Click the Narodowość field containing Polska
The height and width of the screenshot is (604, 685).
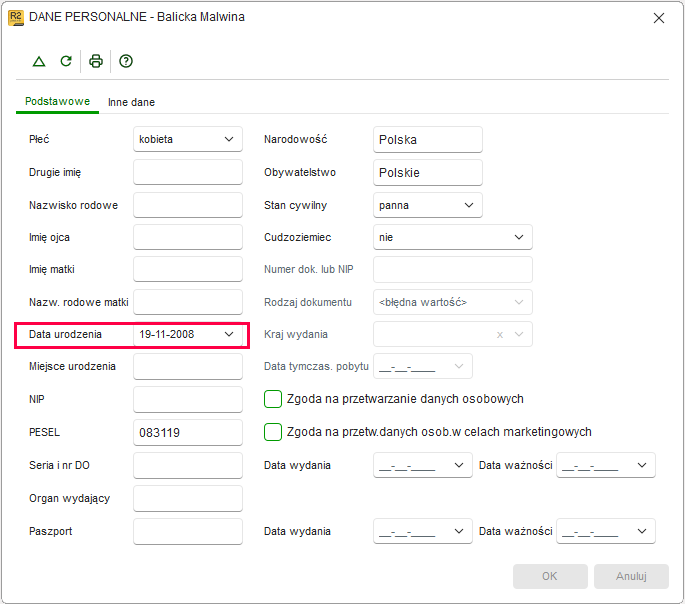pos(428,140)
